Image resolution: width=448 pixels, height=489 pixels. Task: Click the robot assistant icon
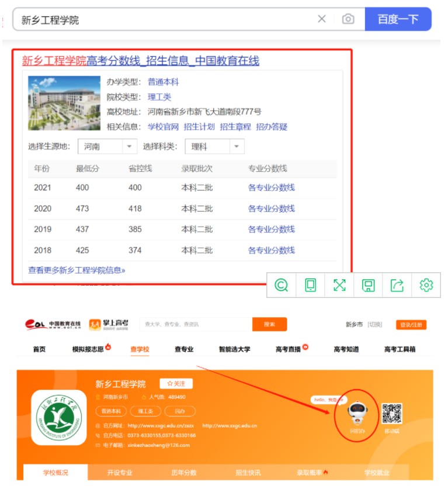click(356, 414)
